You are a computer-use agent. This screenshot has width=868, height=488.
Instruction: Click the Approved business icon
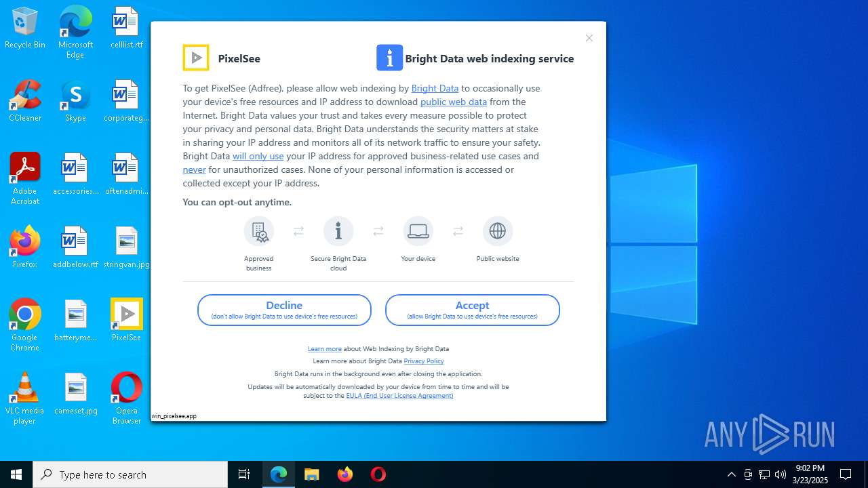(259, 231)
